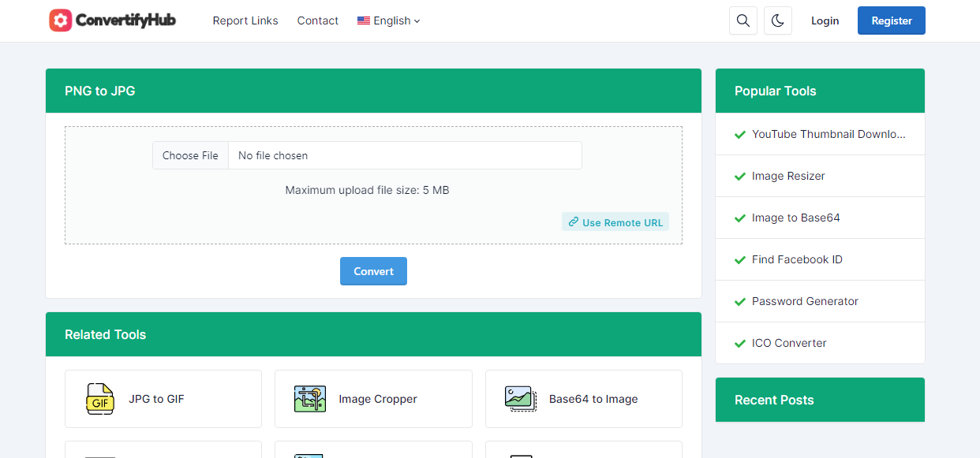Click the Choose File button
This screenshot has width=980, height=458.
190,155
